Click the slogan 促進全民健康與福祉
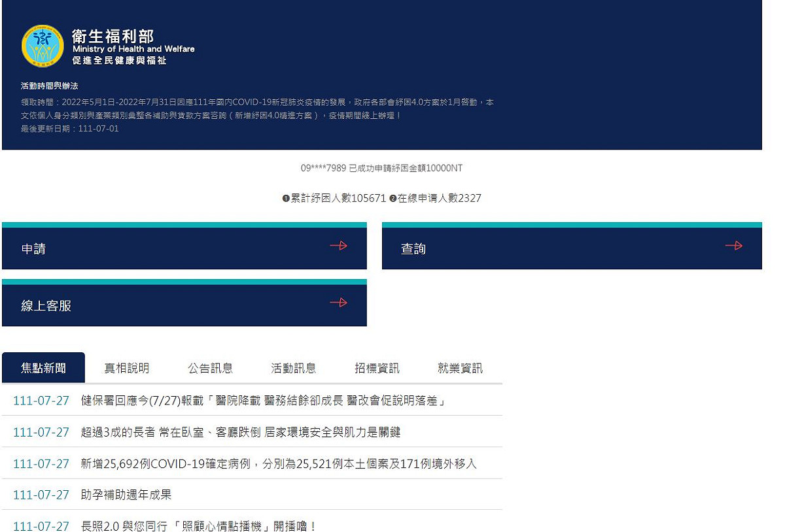This screenshot has width=785, height=532. [120, 60]
